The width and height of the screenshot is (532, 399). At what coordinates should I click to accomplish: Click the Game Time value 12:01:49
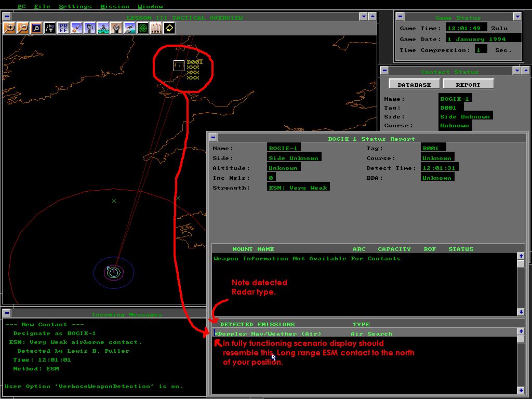[x=466, y=28]
